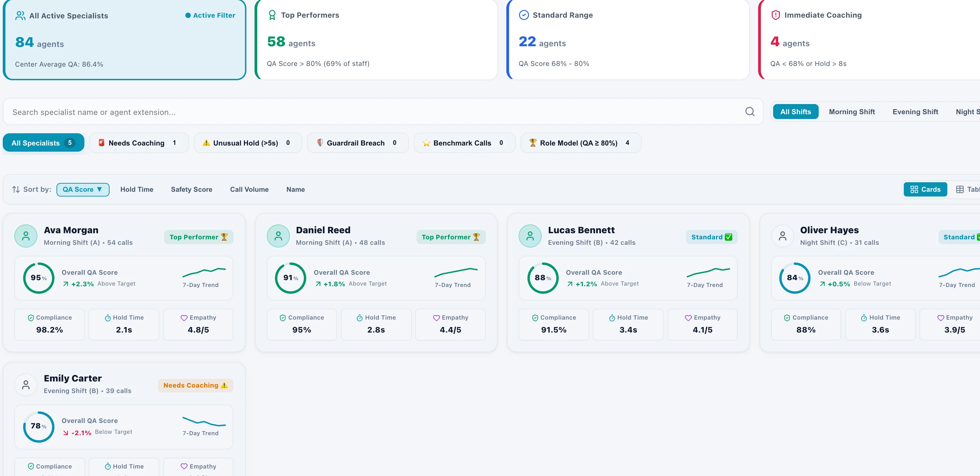980x476 pixels.
Task: Sort specialists by Name
Action: pyautogui.click(x=296, y=189)
